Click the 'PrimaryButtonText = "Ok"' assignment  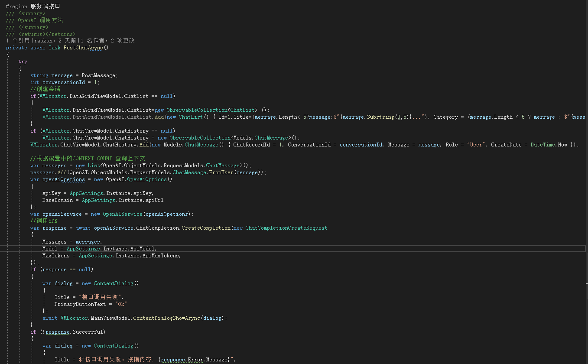point(91,304)
